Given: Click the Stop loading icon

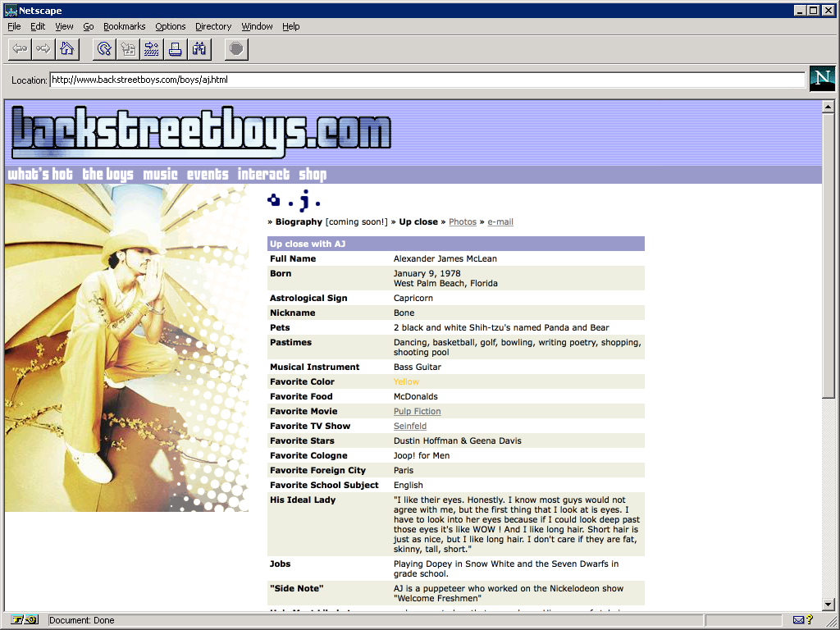Looking at the screenshot, I should pos(236,49).
